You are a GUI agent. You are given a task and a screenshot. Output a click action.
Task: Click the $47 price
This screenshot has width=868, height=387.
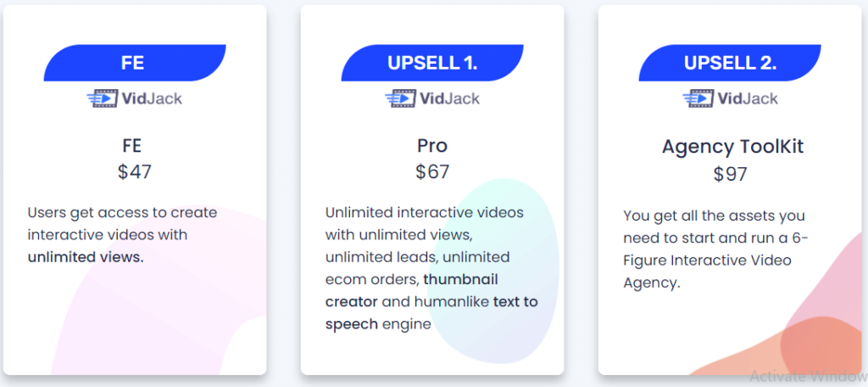tap(135, 172)
